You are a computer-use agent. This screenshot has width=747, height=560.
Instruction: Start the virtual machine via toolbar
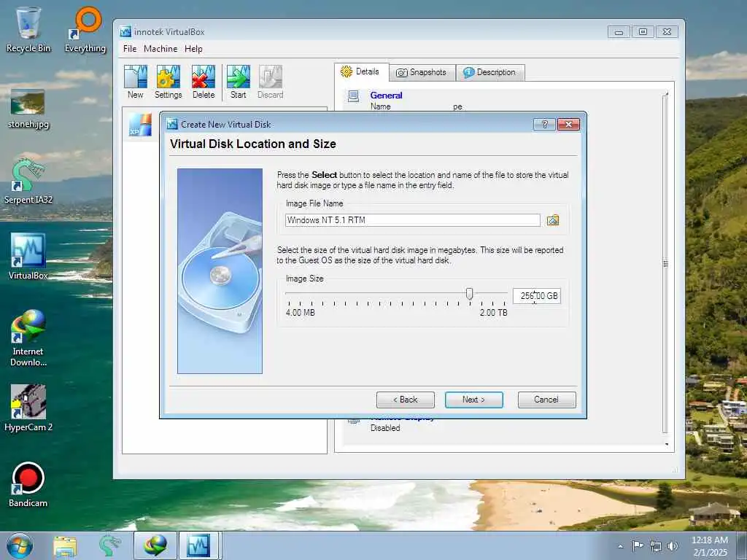point(239,82)
